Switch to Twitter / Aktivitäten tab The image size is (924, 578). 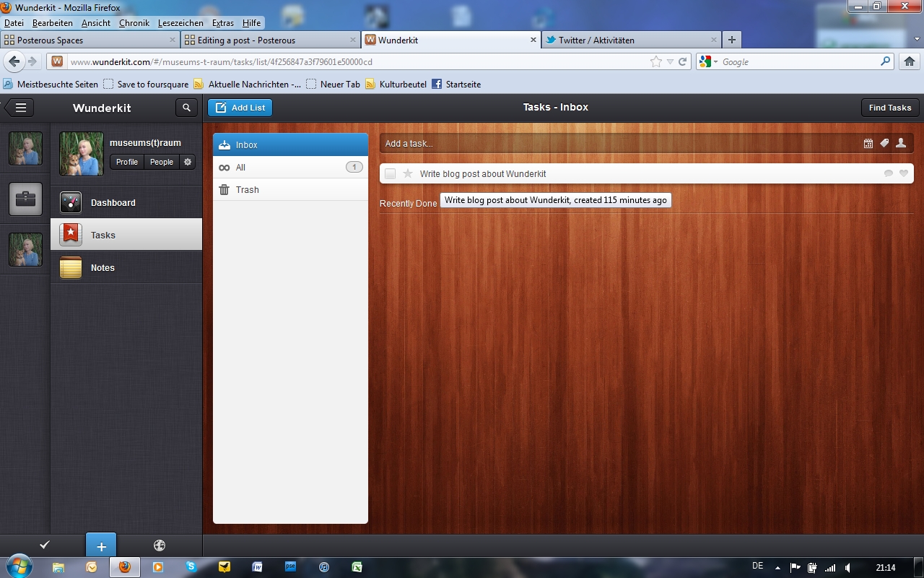(x=632, y=40)
